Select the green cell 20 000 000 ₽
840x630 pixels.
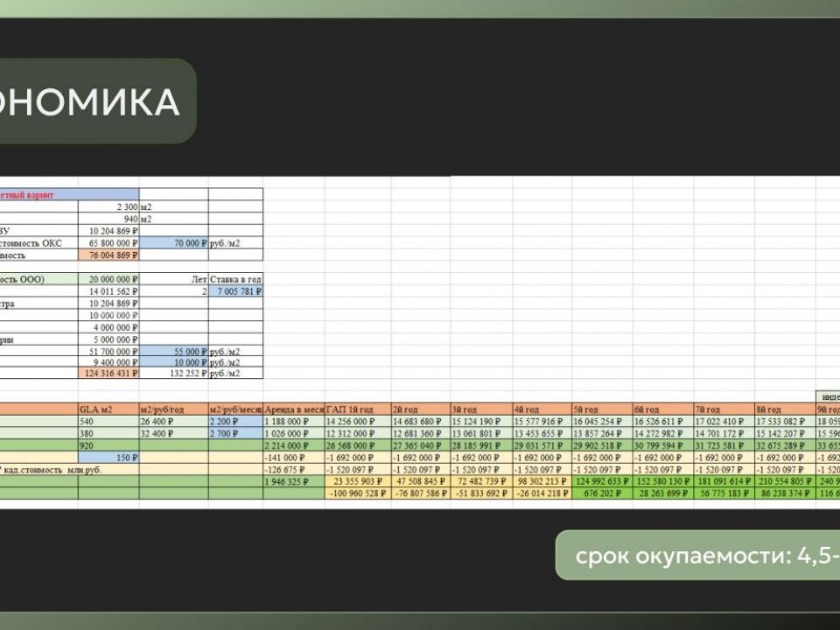tap(109, 279)
